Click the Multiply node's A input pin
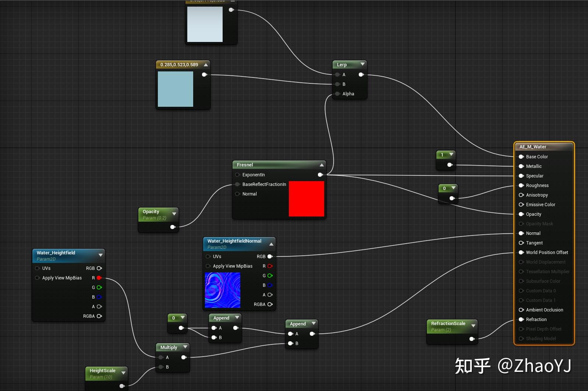Image resolution: width=588 pixels, height=391 pixels. click(x=161, y=357)
